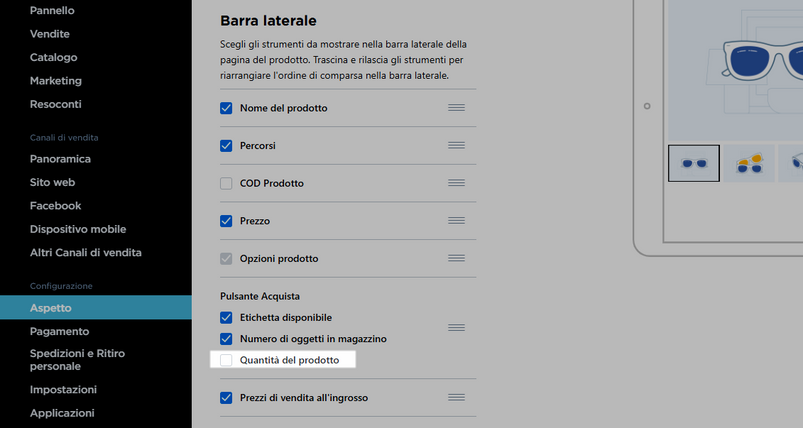This screenshot has width=803, height=428.
Task: Click drag handle for Opzioni prodotto
Action: tap(456, 258)
